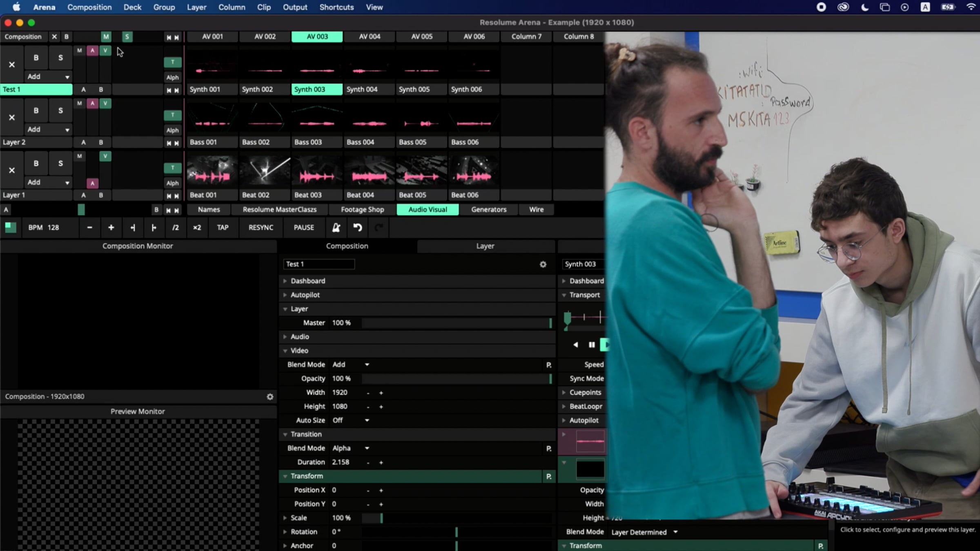The image size is (980, 551).
Task: Toggle Solo on the Test 1 layer
Action: 60,58
